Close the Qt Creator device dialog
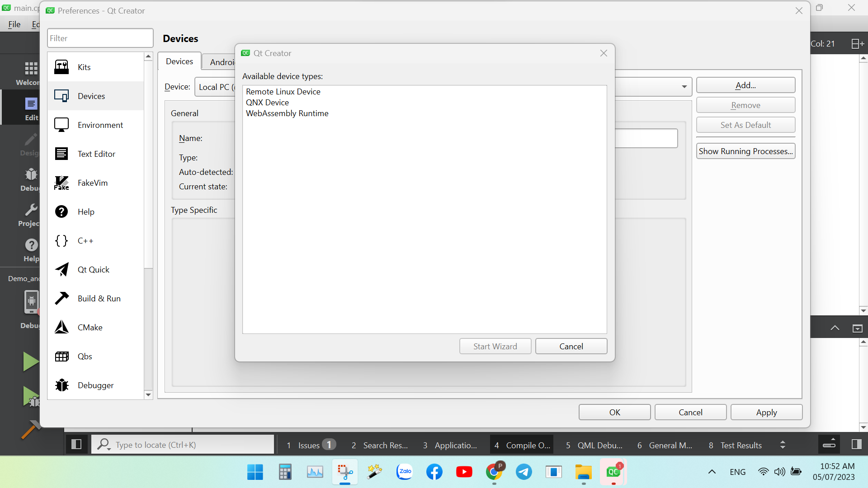The height and width of the screenshot is (488, 868). [604, 53]
